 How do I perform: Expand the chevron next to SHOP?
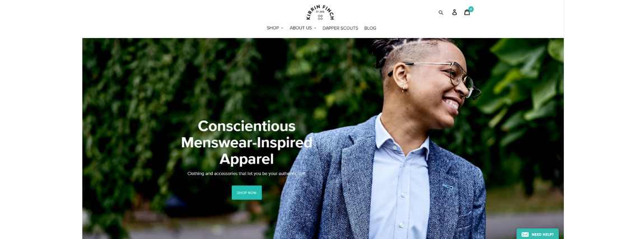(x=282, y=29)
